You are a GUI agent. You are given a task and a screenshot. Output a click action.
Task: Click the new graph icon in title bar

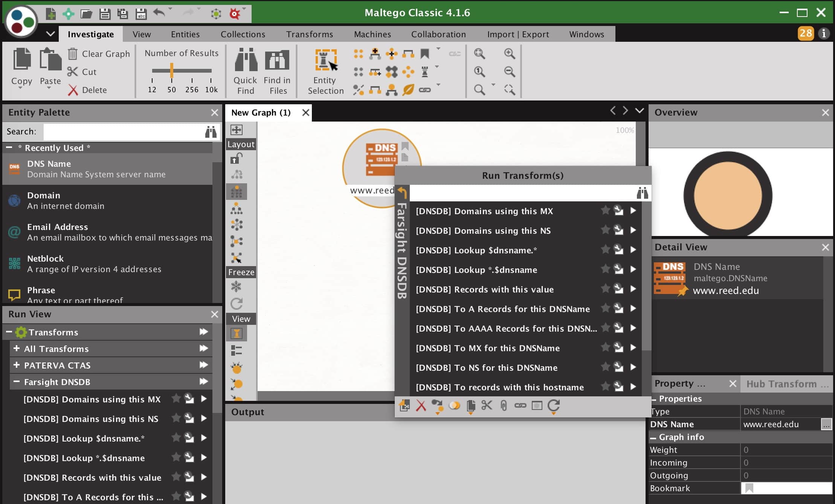(50, 14)
